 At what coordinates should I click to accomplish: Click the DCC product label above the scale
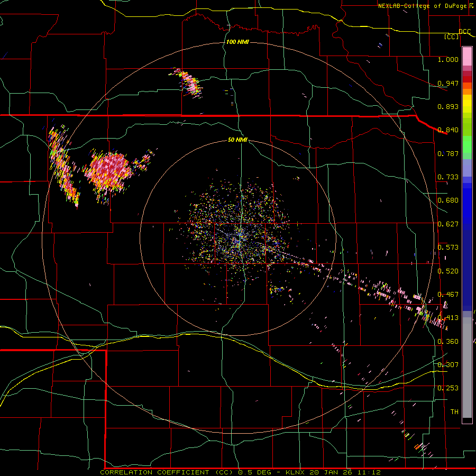pyautogui.click(x=464, y=32)
